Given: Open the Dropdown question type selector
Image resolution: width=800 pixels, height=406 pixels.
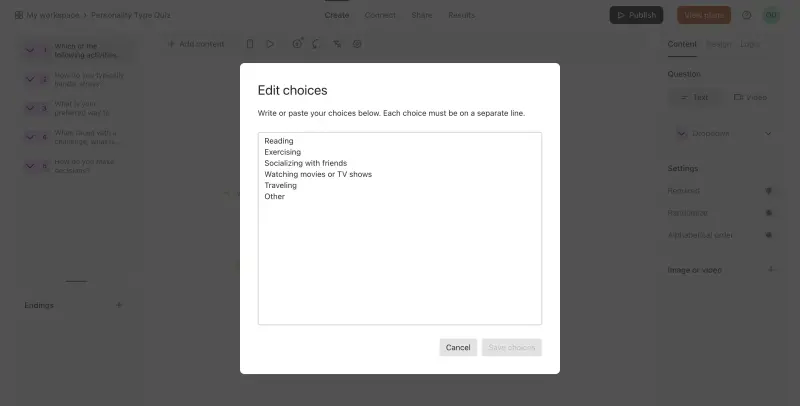Looking at the screenshot, I should [x=724, y=134].
